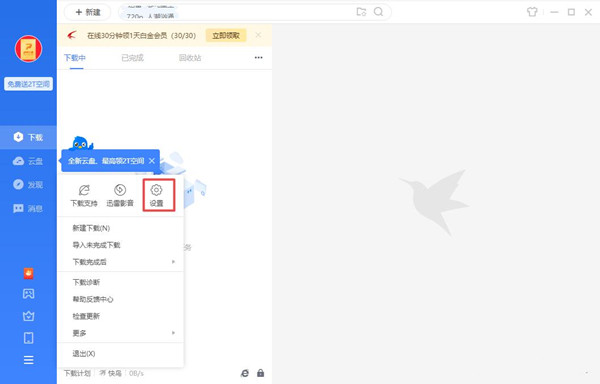This screenshot has width=600, height=384.
Task: Open 下载 section in sidebar
Action: click(28, 137)
